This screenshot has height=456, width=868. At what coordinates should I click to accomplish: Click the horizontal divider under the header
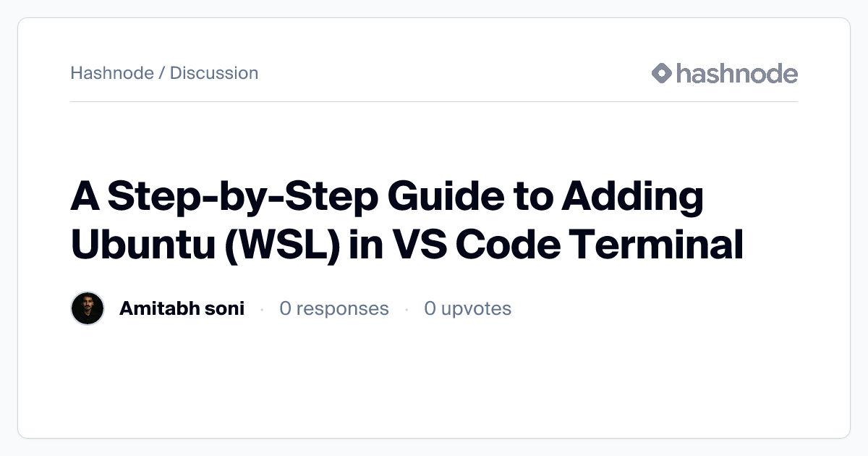434,102
